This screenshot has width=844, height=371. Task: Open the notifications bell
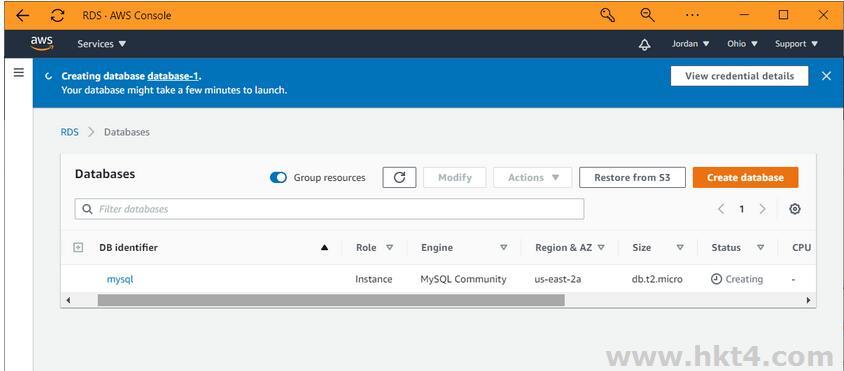tap(644, 45)
